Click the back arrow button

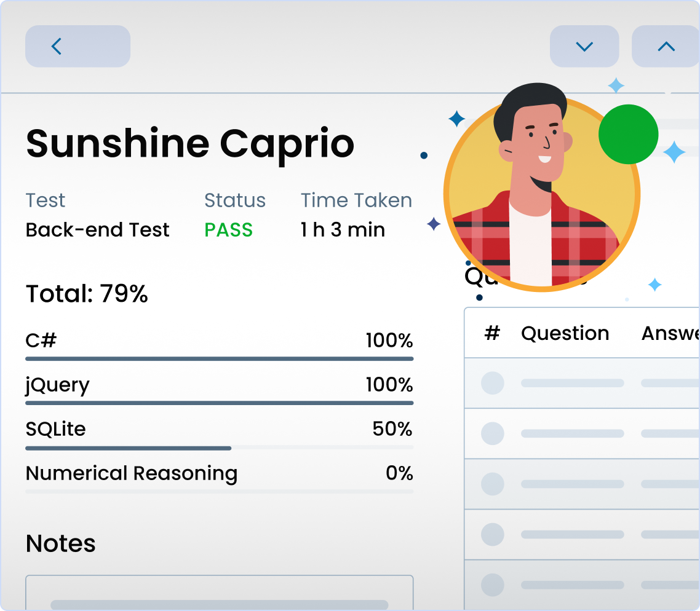(x=77, y=46)
